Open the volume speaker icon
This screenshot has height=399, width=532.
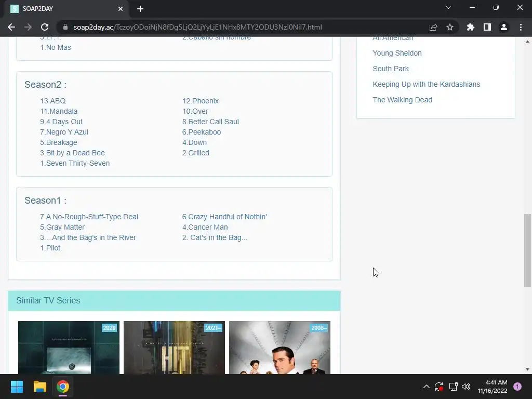click(466, 387)
